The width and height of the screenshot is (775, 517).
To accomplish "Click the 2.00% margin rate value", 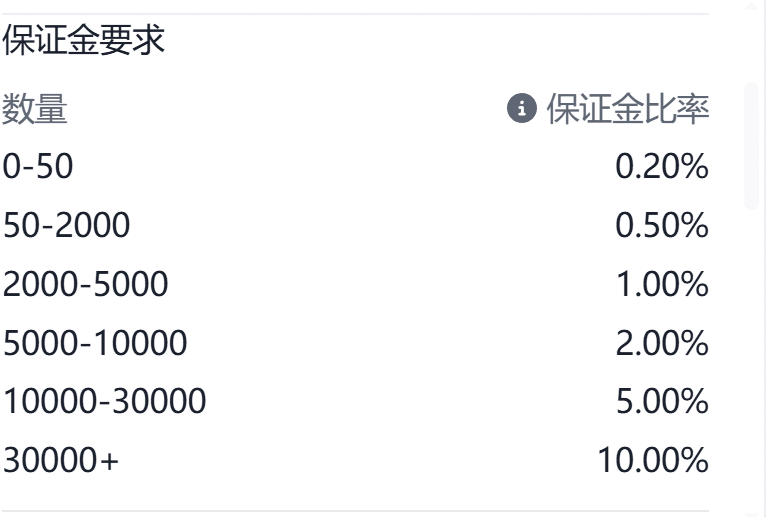I will point(661,343).
